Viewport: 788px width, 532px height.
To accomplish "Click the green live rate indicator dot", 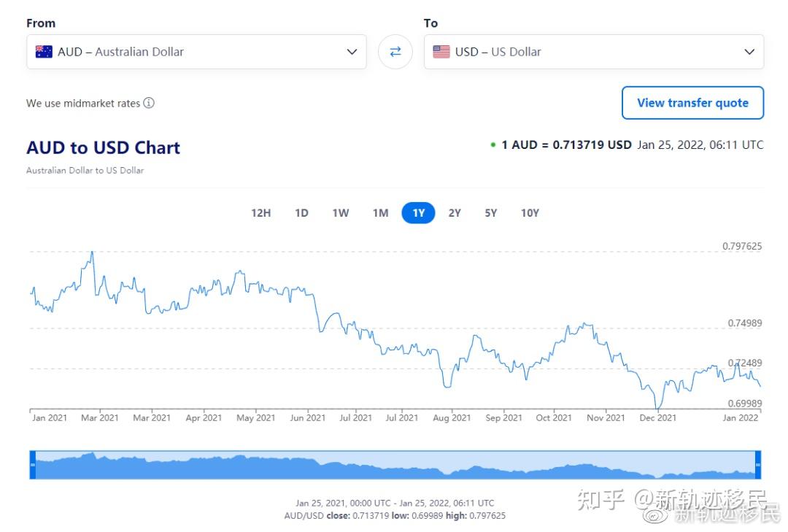I will pyautogui.click(x=493, y=144).
